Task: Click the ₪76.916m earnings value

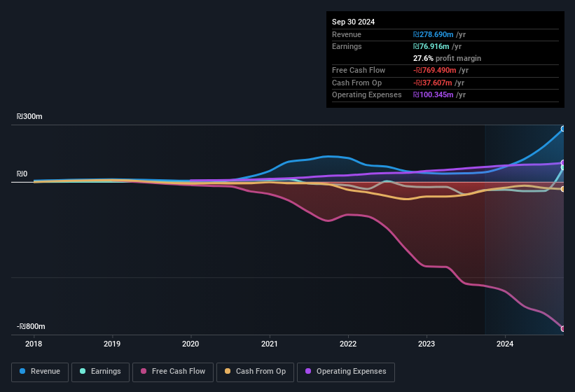Action: pos(431,46)
